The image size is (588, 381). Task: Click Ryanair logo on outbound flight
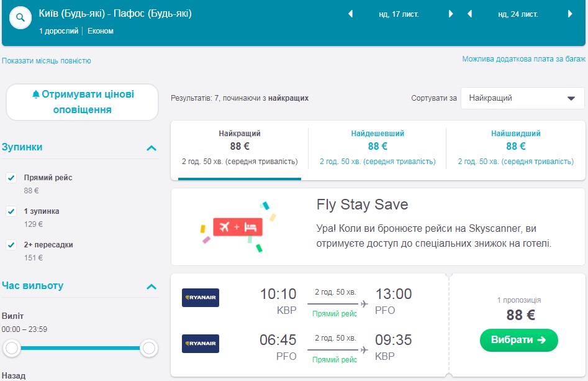point(201,298)
